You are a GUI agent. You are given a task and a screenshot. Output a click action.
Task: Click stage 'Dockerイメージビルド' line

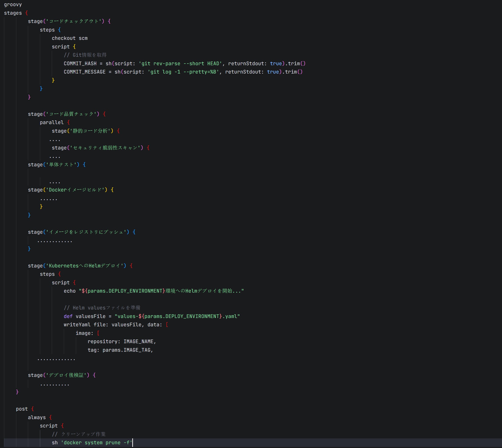coord(71,190)
